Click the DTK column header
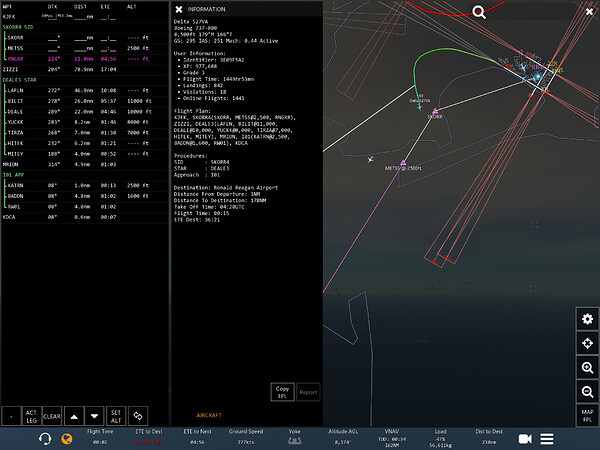 52,7
